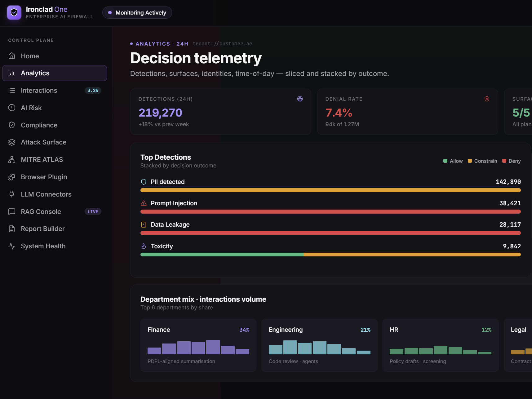Click the RAG Console chat icon
Viewport: 532px width, 399px height.
click(x=12, y=211)
